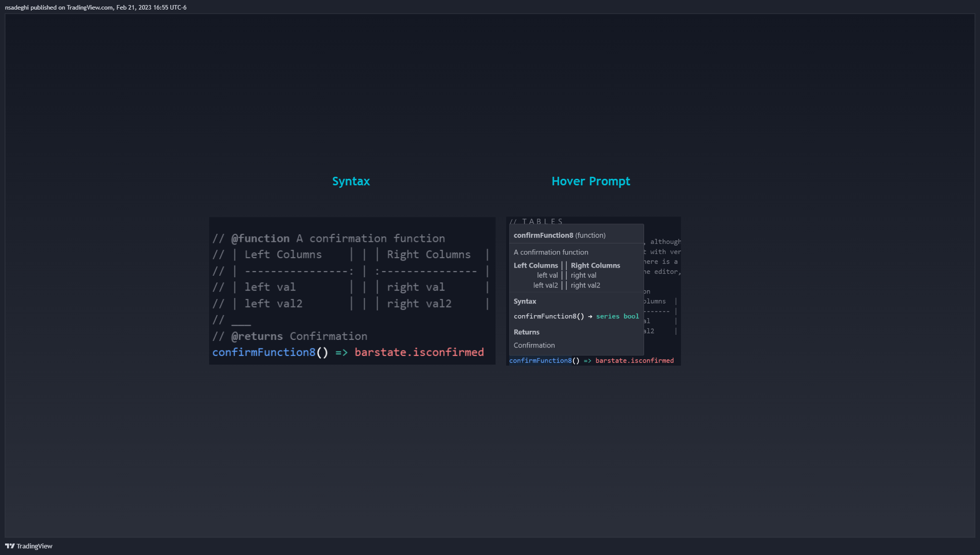Click bold 'Returns' section label in tooltip
Image resolution: width=980 pixels, height=555 pixels.
(526, 332)
